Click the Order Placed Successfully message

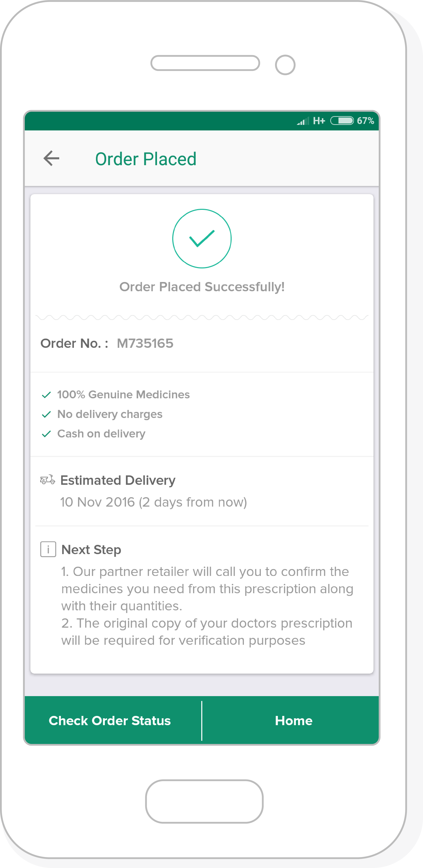(202, 287)
